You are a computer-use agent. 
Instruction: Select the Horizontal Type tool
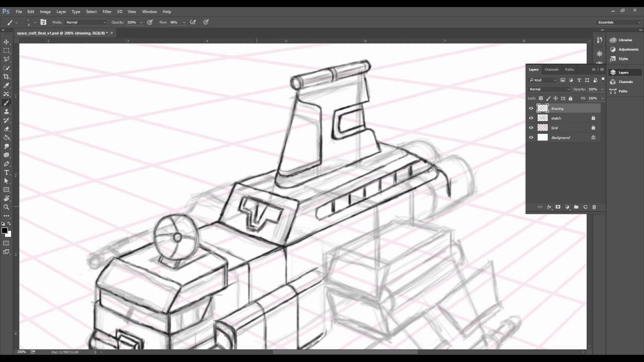tap(7, 172)
